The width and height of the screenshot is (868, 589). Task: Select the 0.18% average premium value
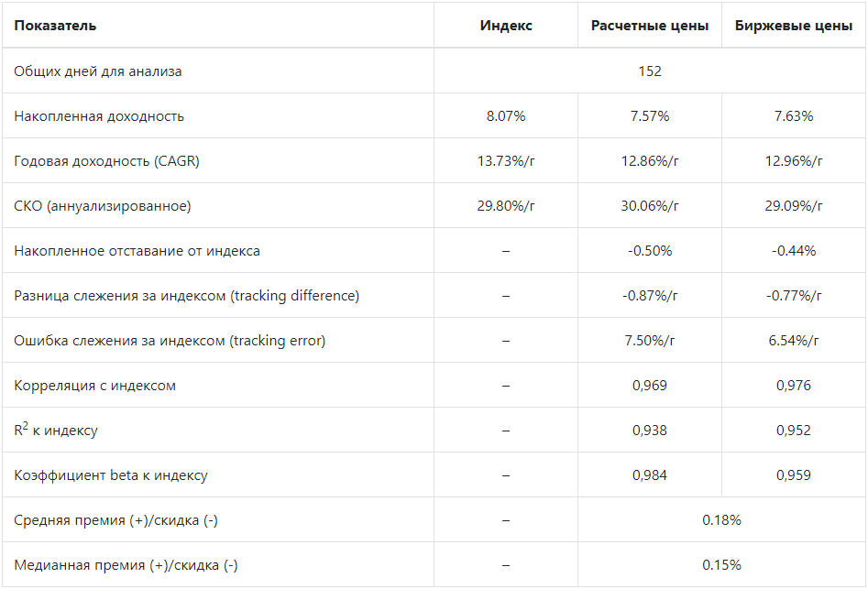tap(721, 520)
